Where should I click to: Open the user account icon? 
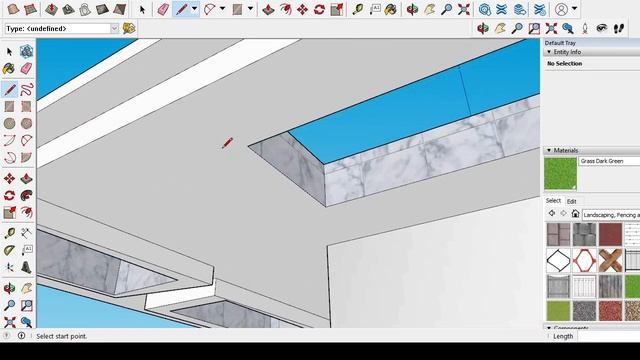click(x=562, y=9)
